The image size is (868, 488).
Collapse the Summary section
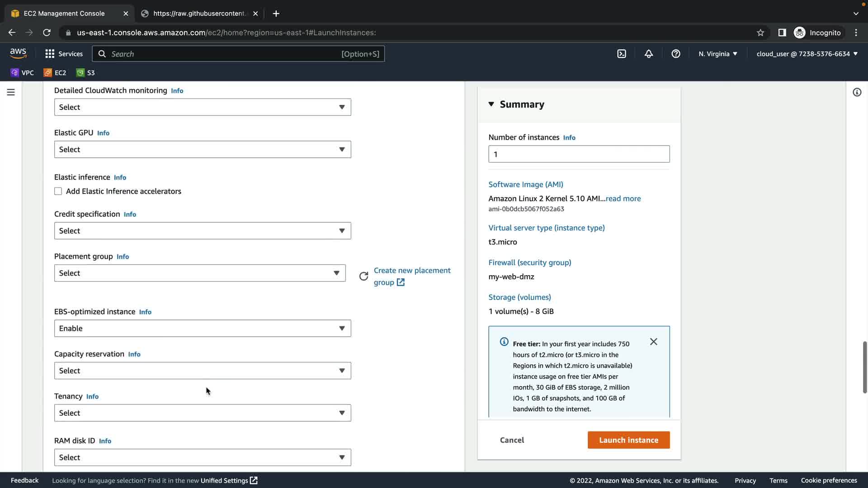point(491,104)
